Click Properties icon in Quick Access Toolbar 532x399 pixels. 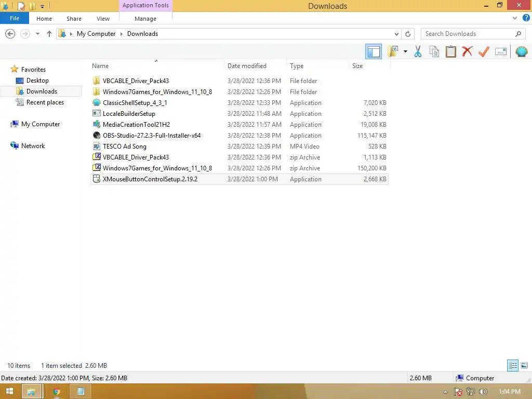click(21, 6)
